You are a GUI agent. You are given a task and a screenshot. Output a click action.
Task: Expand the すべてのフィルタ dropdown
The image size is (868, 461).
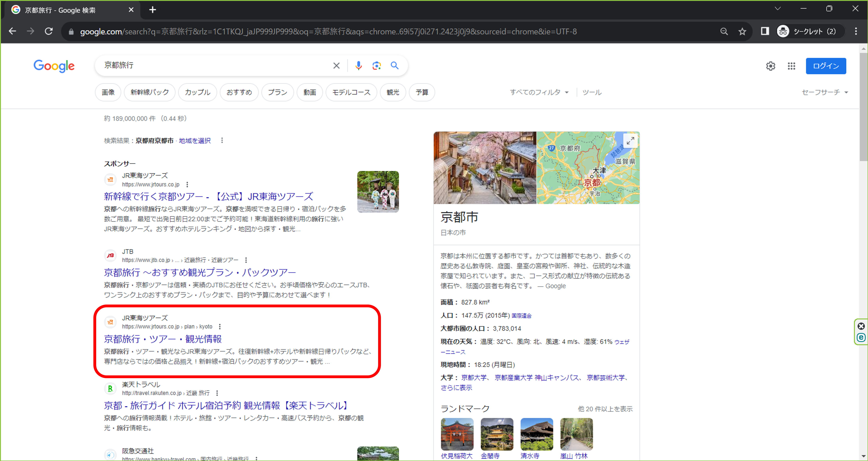[538, 92]
